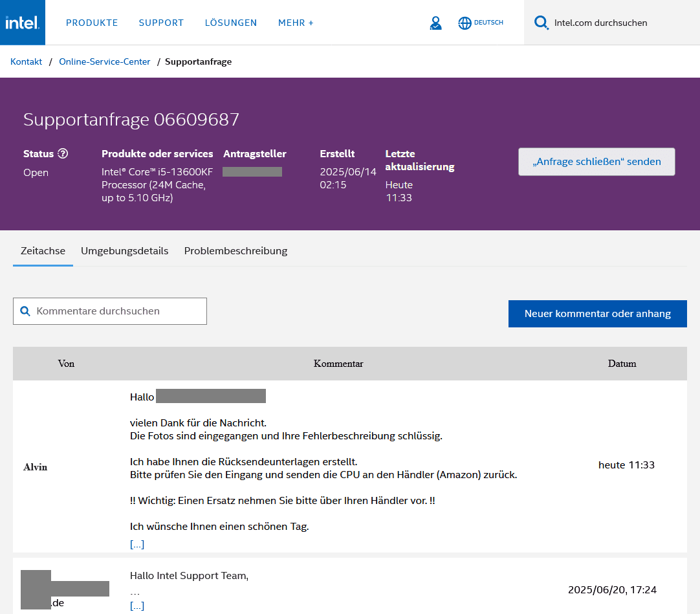Click the "!! Wichtig" line in Alvin's comment

[282, 501]
